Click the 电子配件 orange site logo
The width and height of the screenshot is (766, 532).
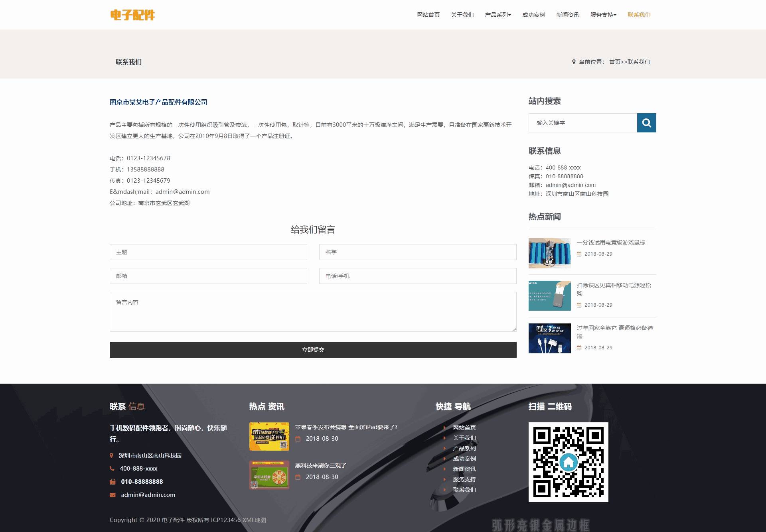pyautogui.click(x=132, y=15)
